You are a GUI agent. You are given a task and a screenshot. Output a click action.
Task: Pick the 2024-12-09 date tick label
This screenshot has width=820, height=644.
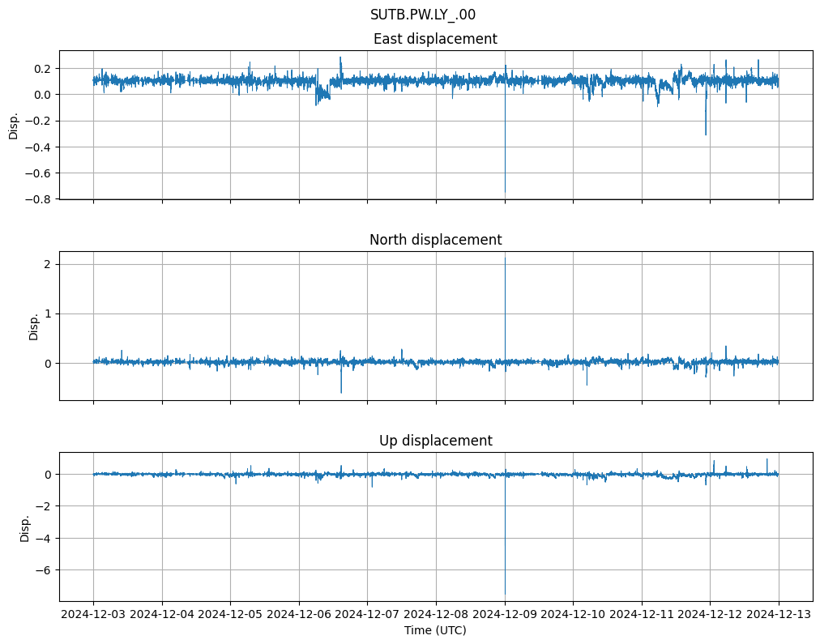[x=505, y=615]
